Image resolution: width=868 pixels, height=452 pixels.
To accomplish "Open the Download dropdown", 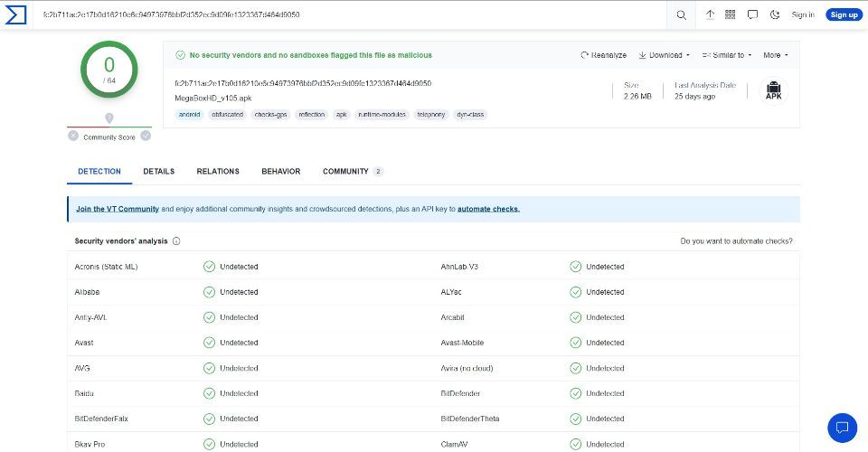I will click(664, 55).
